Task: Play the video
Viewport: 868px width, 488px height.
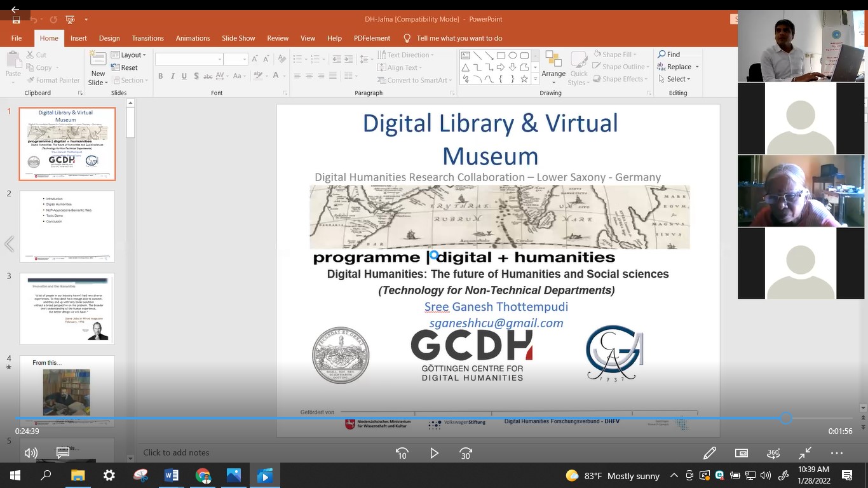Action: coord(435,453)
